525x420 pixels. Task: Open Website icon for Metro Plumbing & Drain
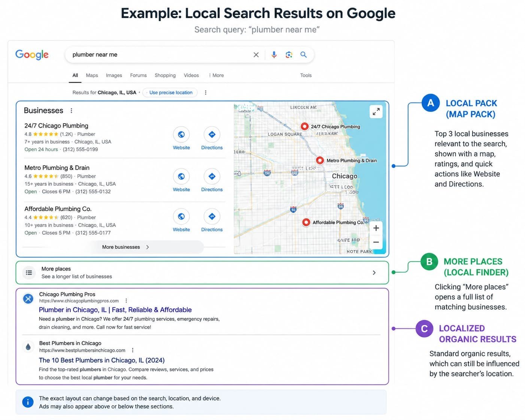pyautogui.click(x=181, y=176)
